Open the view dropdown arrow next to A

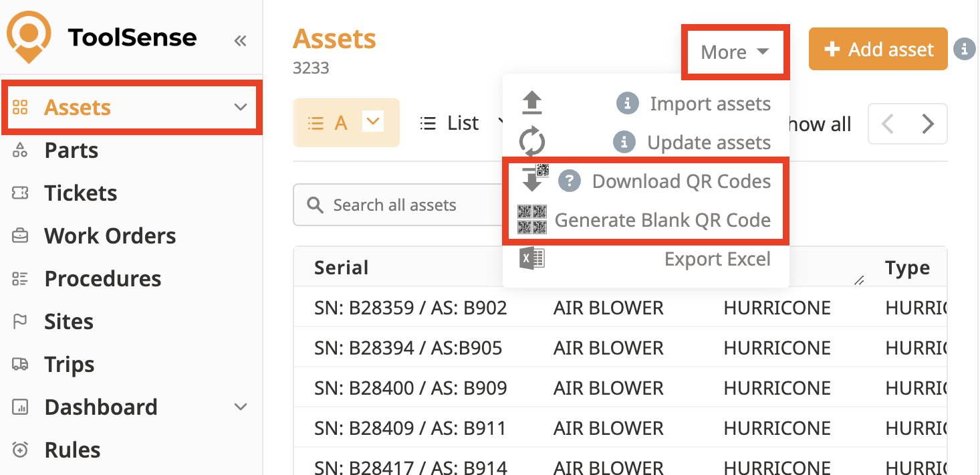(x=373, y=122)
